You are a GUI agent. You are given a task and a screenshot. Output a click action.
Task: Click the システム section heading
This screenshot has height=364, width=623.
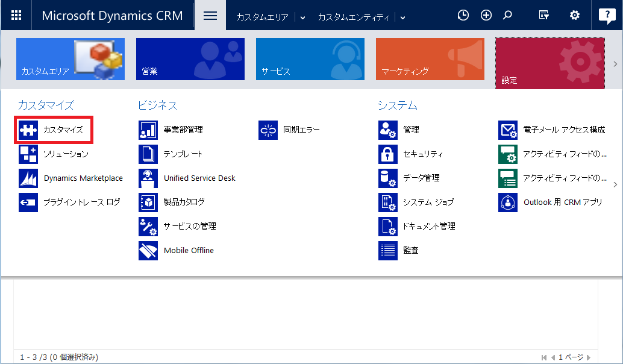pyautogui.click(x=397, y=105)
